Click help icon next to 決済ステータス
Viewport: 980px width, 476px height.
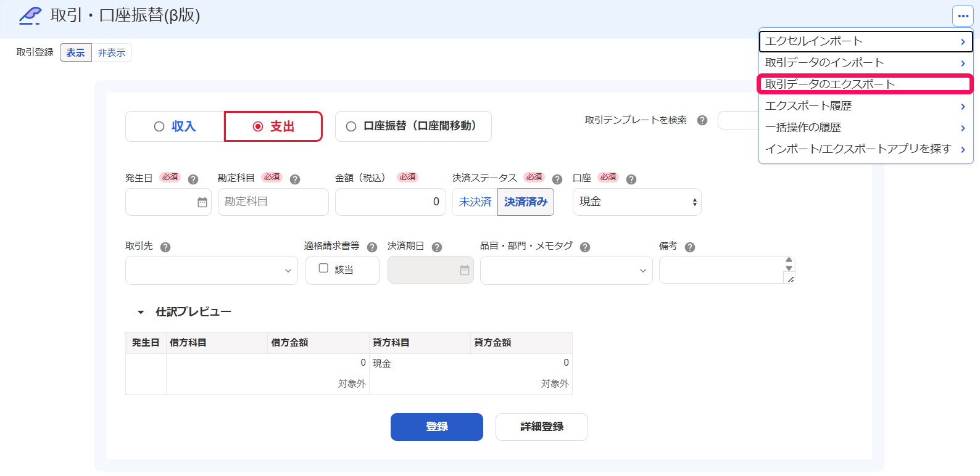[557, 179]
